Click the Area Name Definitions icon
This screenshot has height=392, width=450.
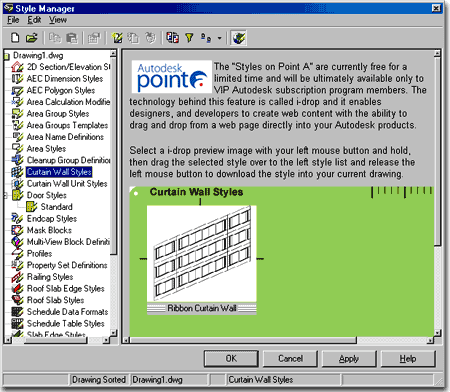pyautogui.click(x=17, y=137)
